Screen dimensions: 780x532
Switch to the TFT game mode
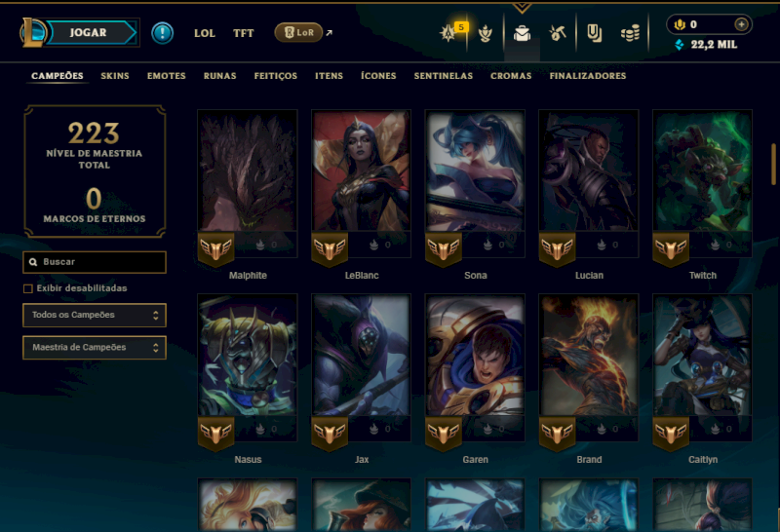click(x=243, y=33)
